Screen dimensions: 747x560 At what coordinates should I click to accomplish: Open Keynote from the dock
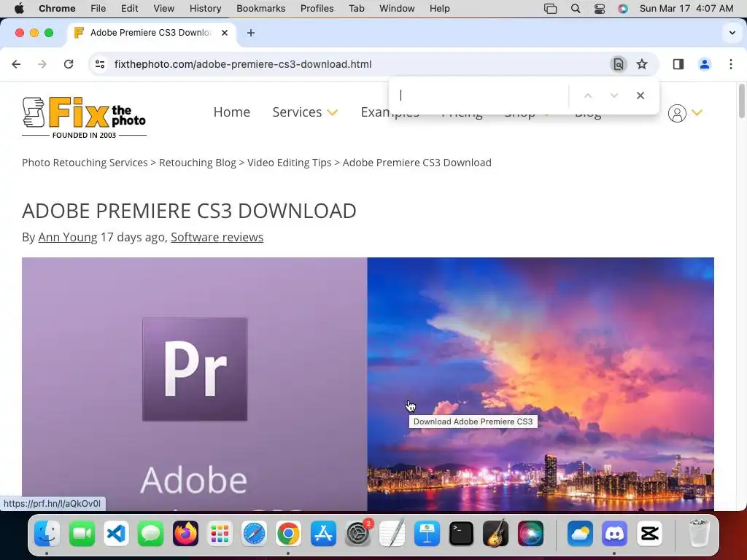[427, 533]
